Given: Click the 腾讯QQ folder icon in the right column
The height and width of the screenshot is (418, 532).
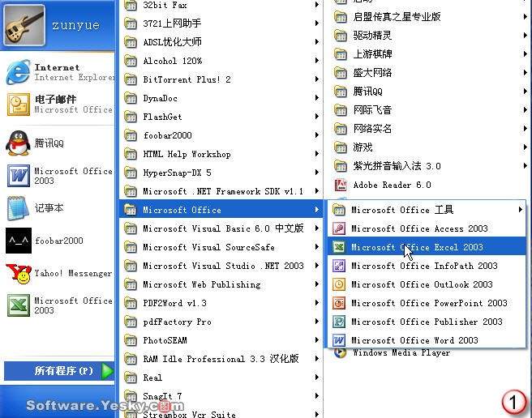Looking at the screenshot, I should point(341,92).
